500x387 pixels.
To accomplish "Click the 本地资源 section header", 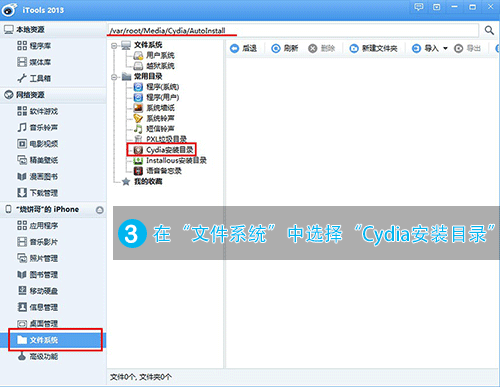I will [x=53, y=30].
